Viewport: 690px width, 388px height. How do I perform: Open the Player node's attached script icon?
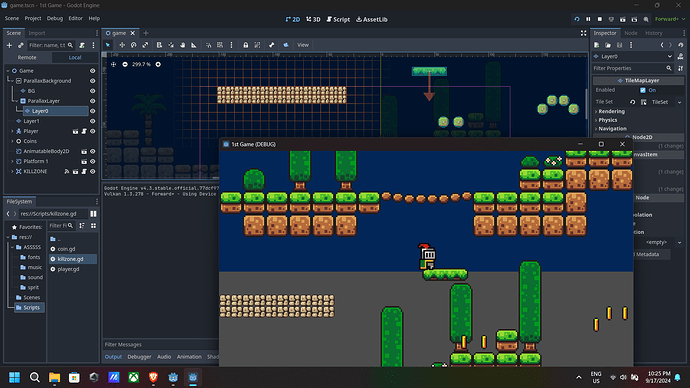click(x=84, y=131)
